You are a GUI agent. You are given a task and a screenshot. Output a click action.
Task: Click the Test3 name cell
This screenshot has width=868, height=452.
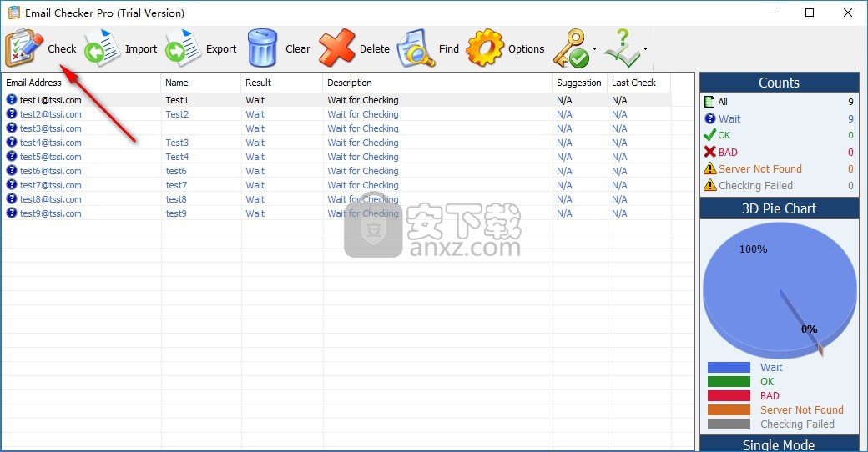pyautogui.click(x=177, y=143)
